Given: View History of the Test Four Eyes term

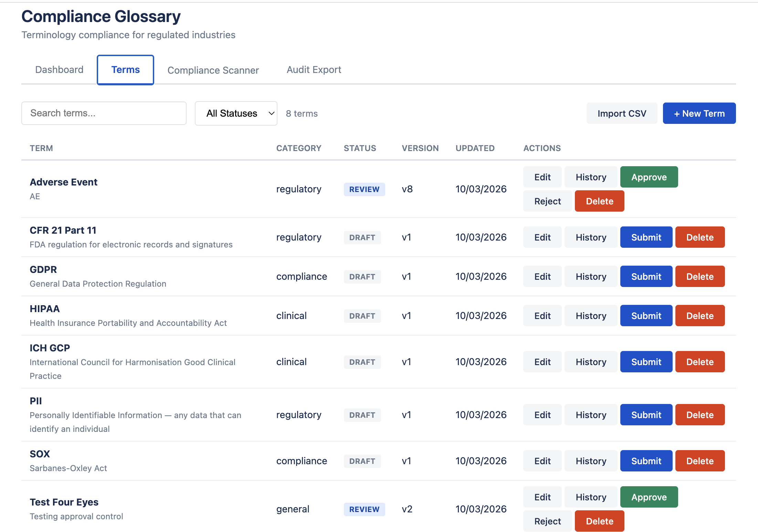Looking at the screenshot, I should coord(591,497).
